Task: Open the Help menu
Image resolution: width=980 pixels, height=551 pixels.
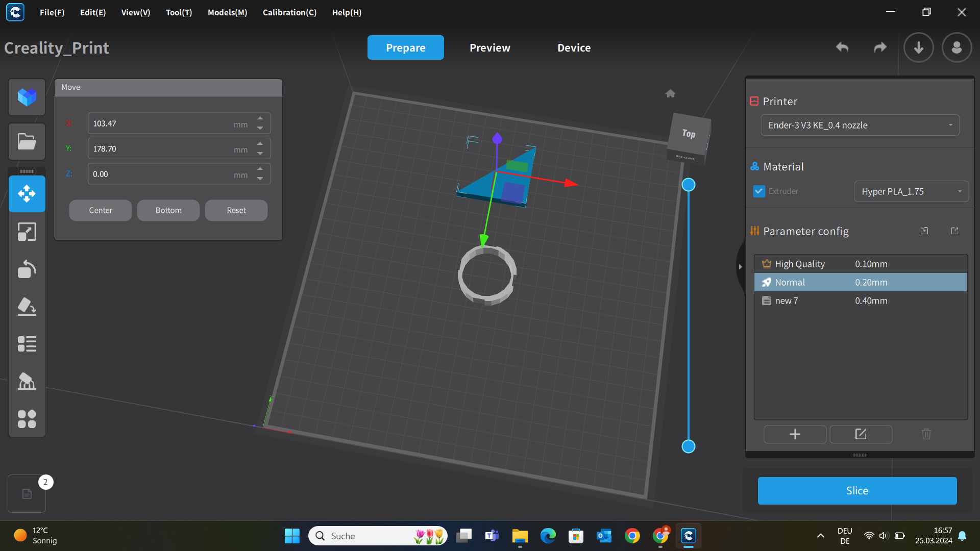Action: pyautogui.click(x=347, y=12)
